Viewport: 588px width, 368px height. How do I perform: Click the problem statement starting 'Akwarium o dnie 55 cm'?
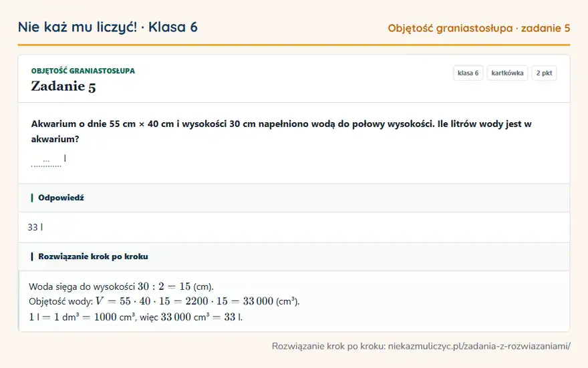[281, 131]
